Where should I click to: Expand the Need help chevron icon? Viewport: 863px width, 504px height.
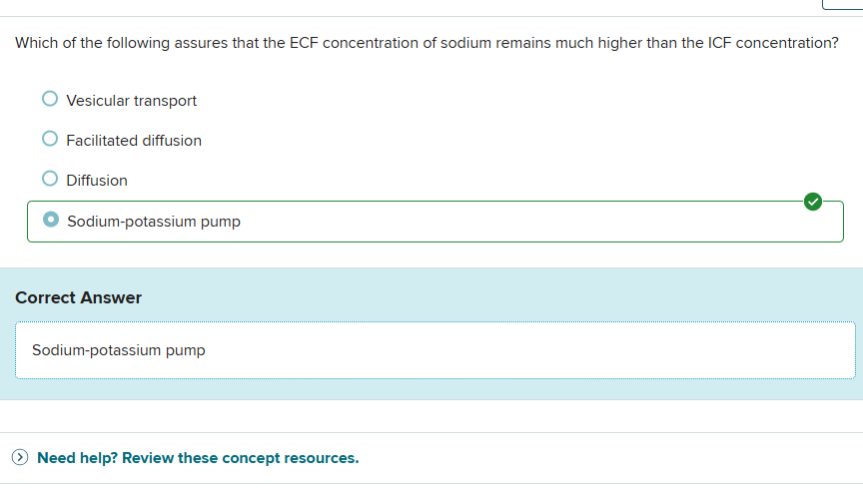pyautogui.click(x=20, y=458)
